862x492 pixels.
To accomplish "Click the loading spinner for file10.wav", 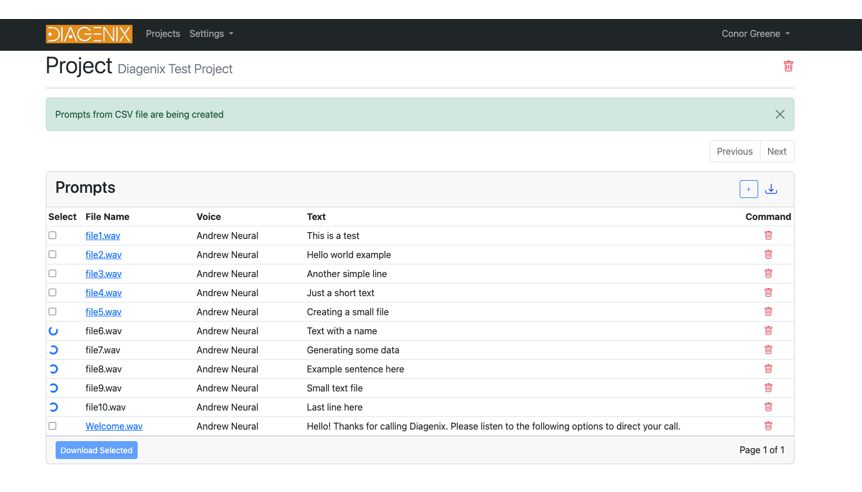I will point(53,407).
